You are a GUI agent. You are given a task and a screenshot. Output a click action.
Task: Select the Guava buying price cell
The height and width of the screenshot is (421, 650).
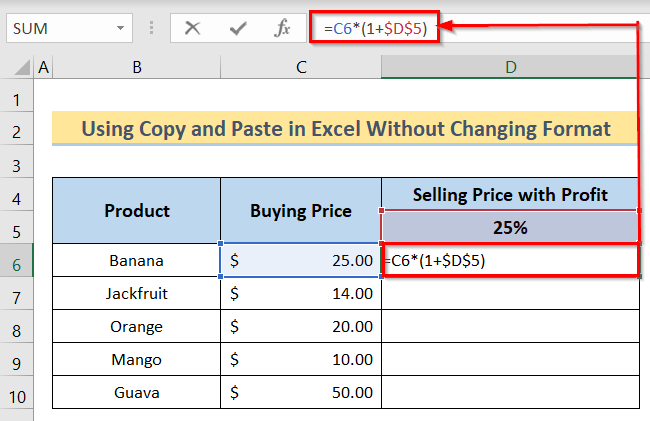(301, 393)
